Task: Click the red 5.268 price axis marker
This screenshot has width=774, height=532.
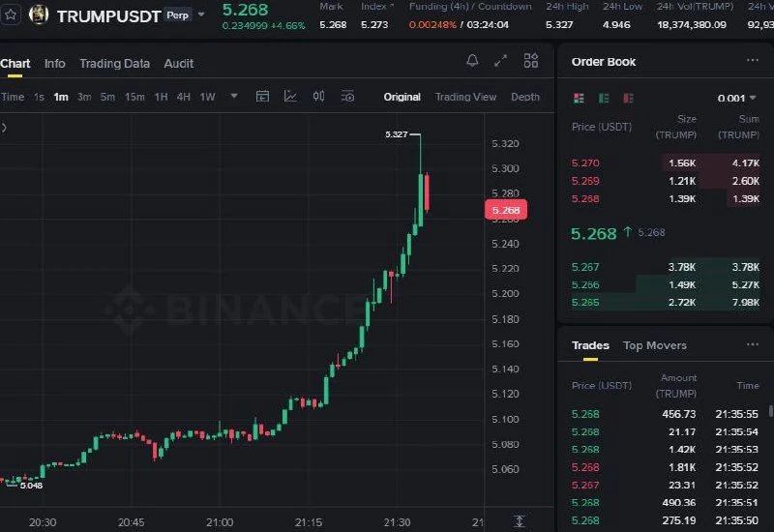Action: [506, 210]
